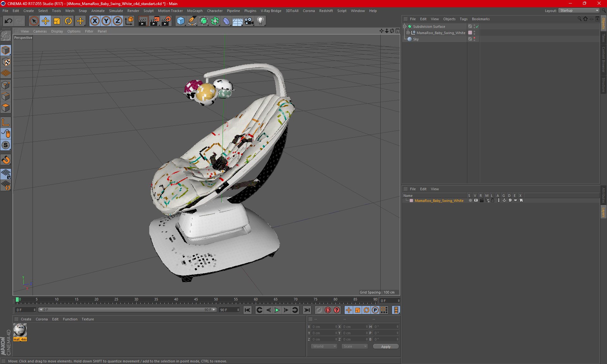Open the deformer objects icon
607x364 pixels.
coord(226,21)
